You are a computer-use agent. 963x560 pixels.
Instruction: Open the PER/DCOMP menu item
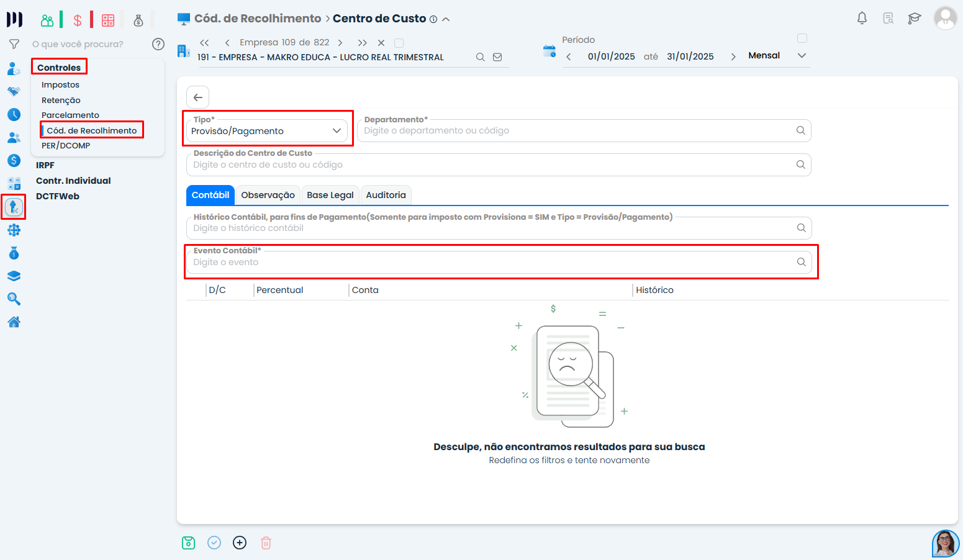66,146
